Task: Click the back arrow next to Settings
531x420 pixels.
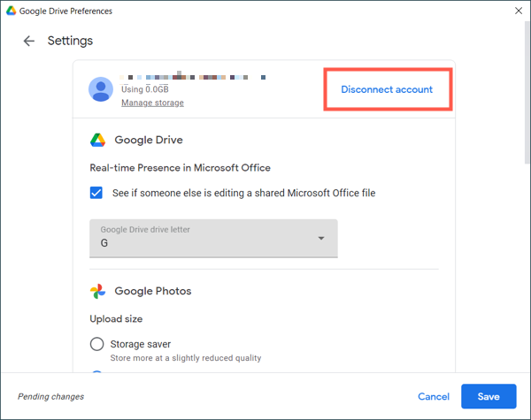Action: tap(29, 41)
